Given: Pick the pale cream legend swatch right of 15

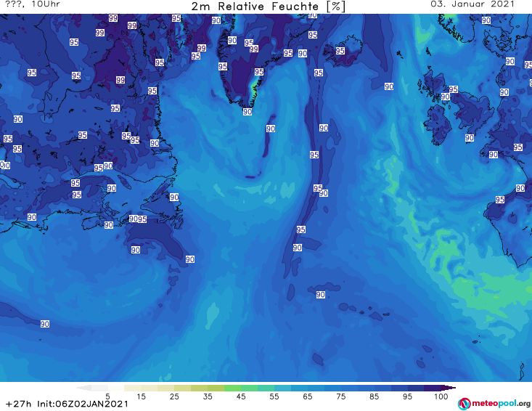Looking at the screenshot, I should click(150, 388).
